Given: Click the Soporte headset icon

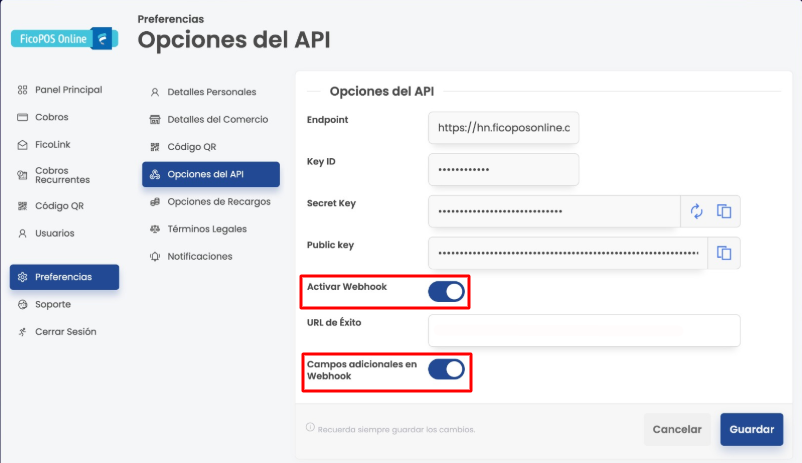Looking at the screenshot, I should [23, 304].
